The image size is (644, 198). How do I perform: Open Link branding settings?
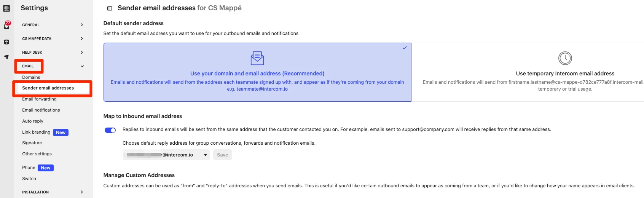(36, 132)
